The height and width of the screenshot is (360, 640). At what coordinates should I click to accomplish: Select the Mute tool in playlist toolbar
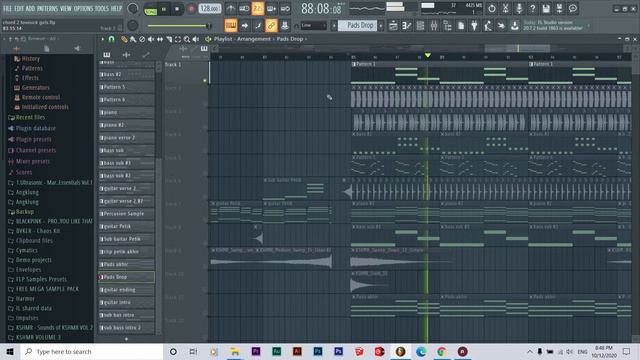[x=151, y=39]
